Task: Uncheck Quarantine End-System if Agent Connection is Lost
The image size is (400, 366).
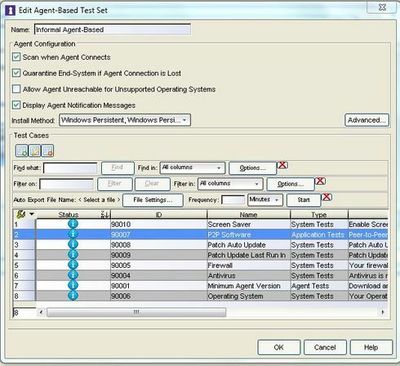Action: (x=16, y=73)
